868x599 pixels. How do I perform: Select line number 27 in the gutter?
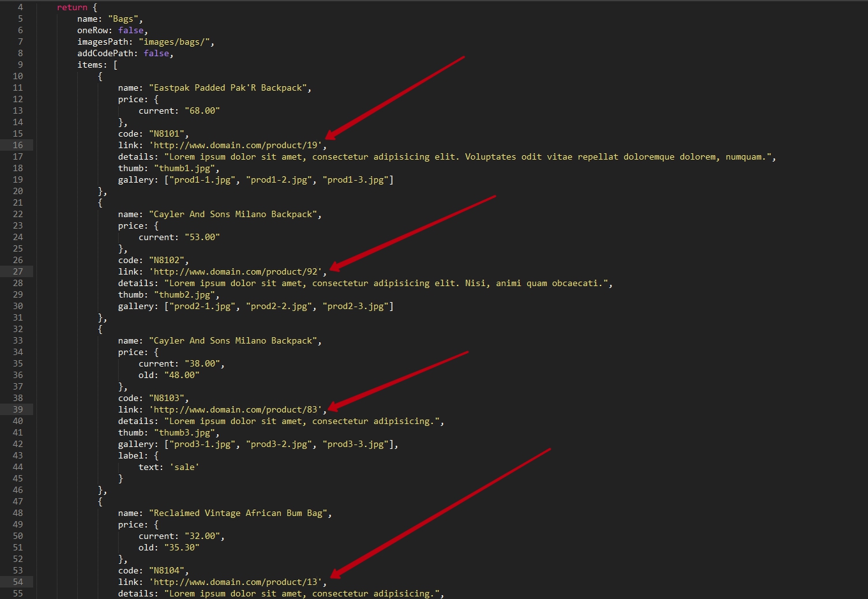coord(18,272)
